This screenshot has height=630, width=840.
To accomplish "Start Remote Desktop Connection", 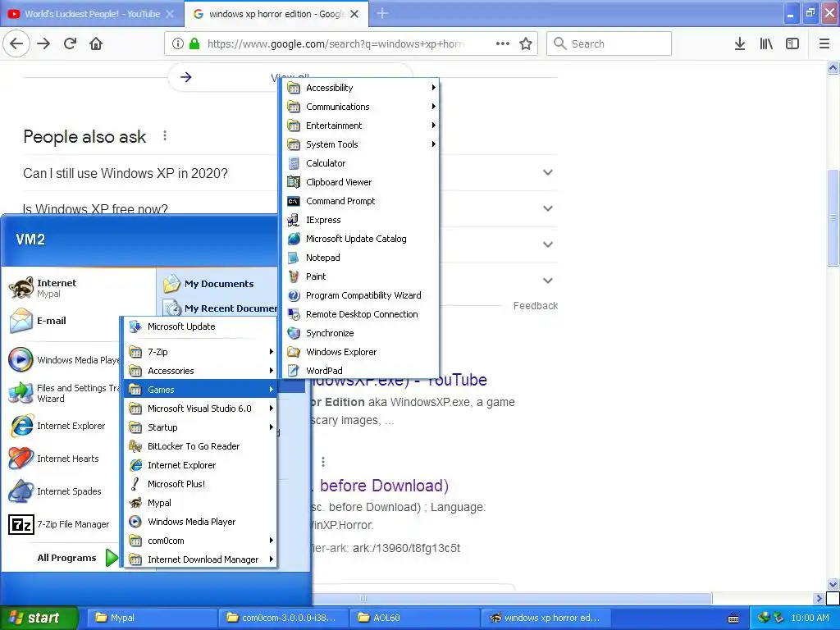I will click(x=360, y=314).
